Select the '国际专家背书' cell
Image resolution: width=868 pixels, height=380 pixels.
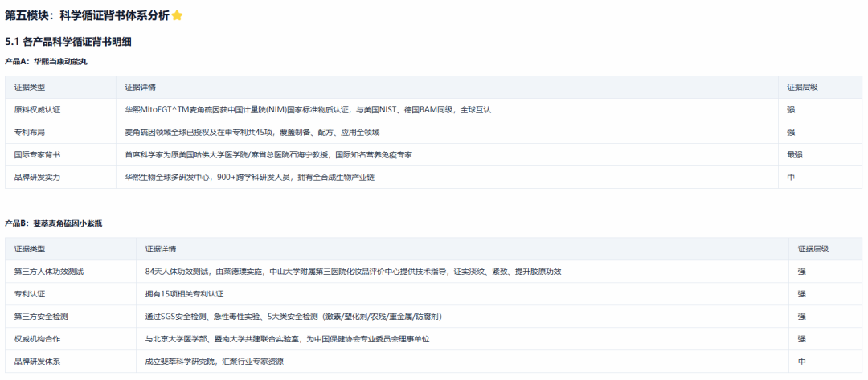point(37,155)
